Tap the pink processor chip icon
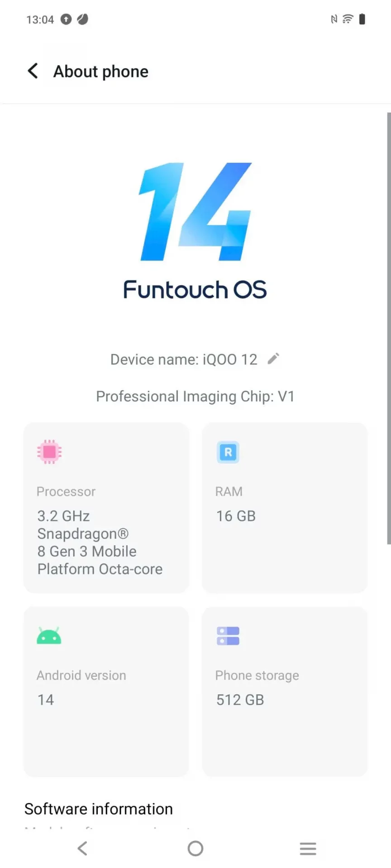Screen dimensions: 391x868 point(49,452)
